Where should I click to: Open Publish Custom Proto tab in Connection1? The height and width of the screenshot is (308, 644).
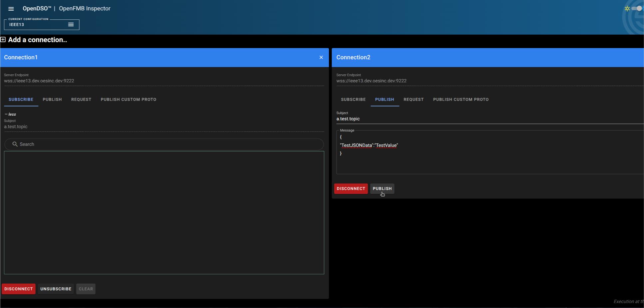click(129, 99)
